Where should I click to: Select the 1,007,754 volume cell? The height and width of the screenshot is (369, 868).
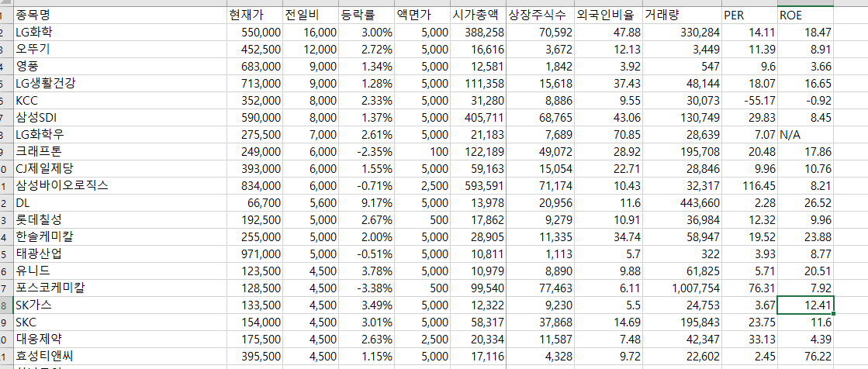pyautogui.click(x=682, y=288)
